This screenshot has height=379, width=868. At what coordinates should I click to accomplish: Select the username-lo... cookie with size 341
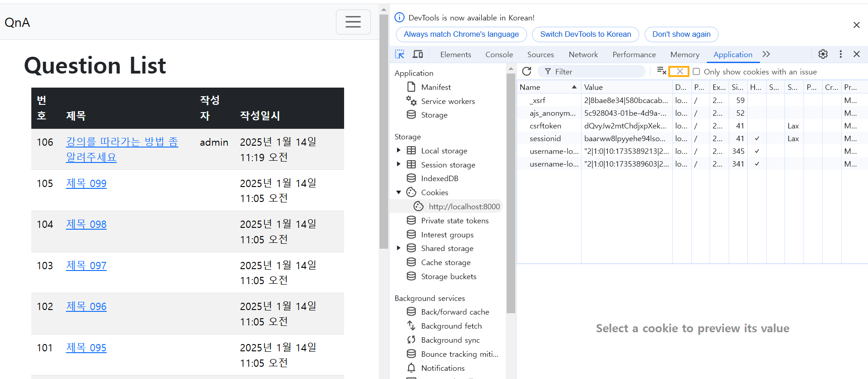(692, 164)
